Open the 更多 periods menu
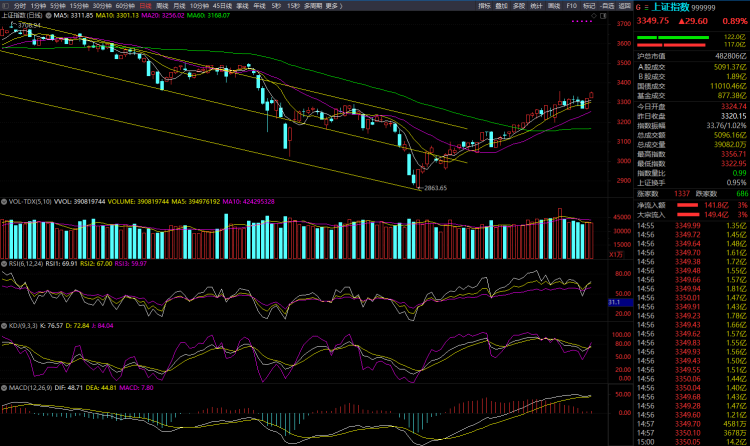The height and width of the screenshot is (446, 750). coord(333,6)
